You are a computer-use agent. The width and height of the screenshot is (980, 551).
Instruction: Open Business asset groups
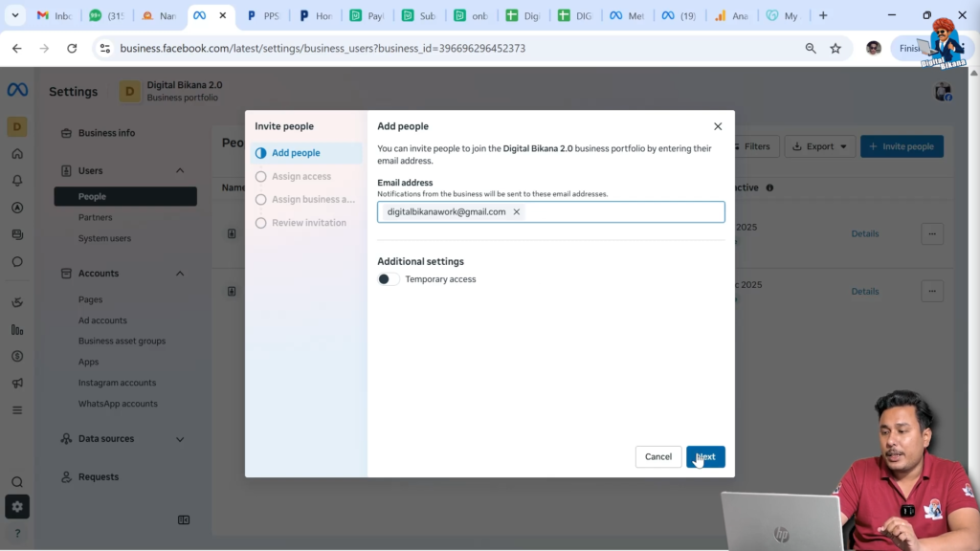(x=122, y=342)
